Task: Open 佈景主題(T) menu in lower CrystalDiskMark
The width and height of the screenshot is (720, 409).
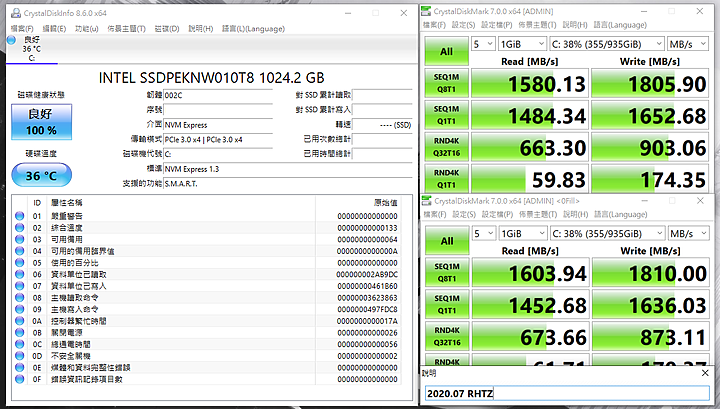Action: [538, 214]
